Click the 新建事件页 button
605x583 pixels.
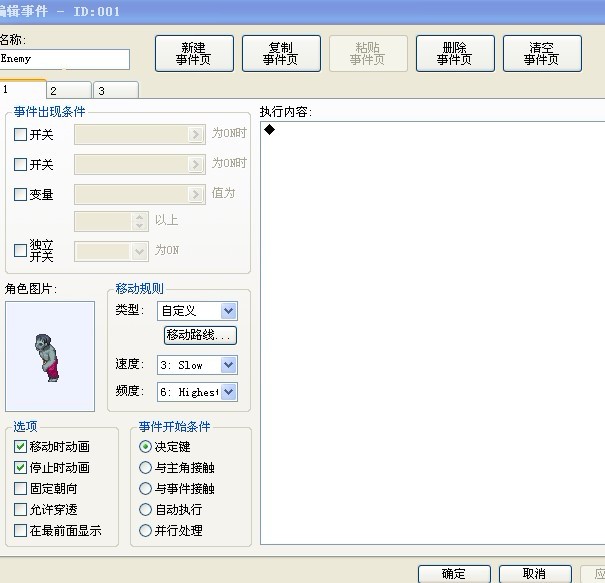coord(194,54)
